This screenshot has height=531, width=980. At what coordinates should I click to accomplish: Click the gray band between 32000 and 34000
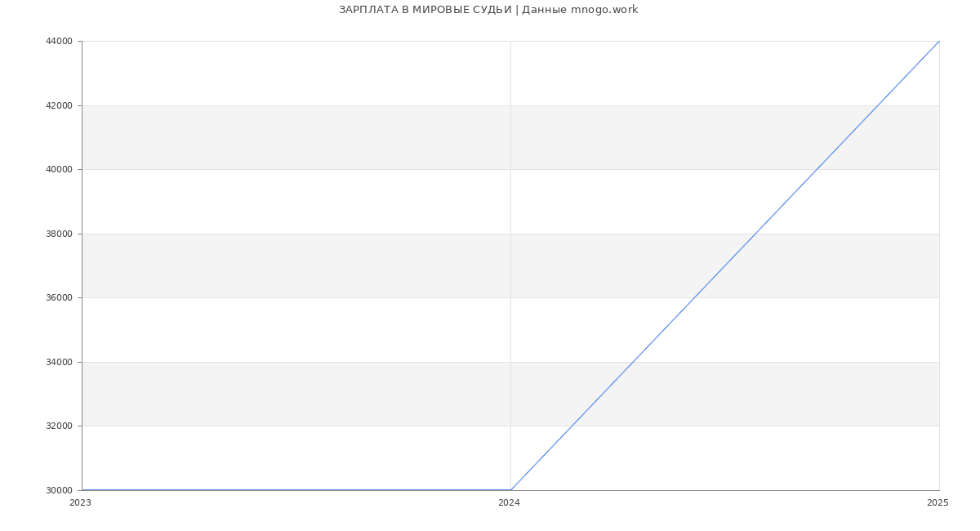510,394
